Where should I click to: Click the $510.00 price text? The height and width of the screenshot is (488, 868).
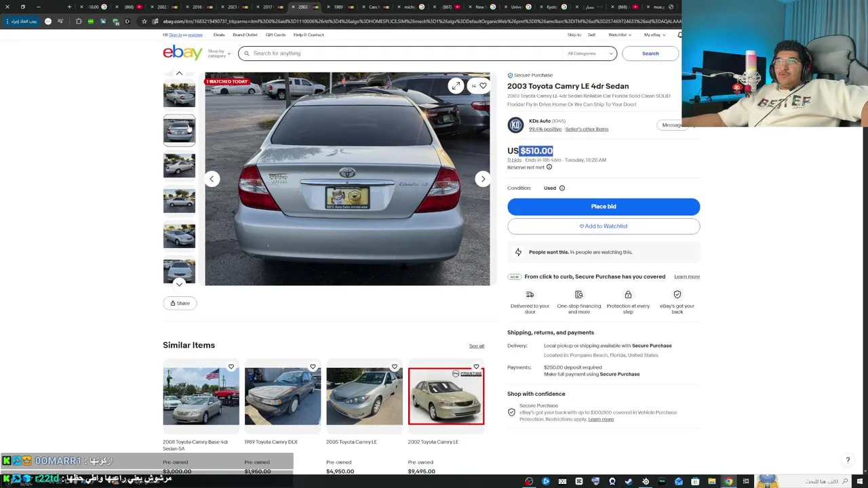pos(536,150)
